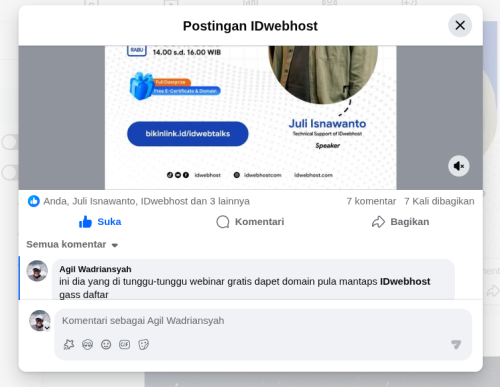View the 7 Kali dibagikan shares
The height and width of the screenshot is (387, 500).
click(x=439, y=201)
